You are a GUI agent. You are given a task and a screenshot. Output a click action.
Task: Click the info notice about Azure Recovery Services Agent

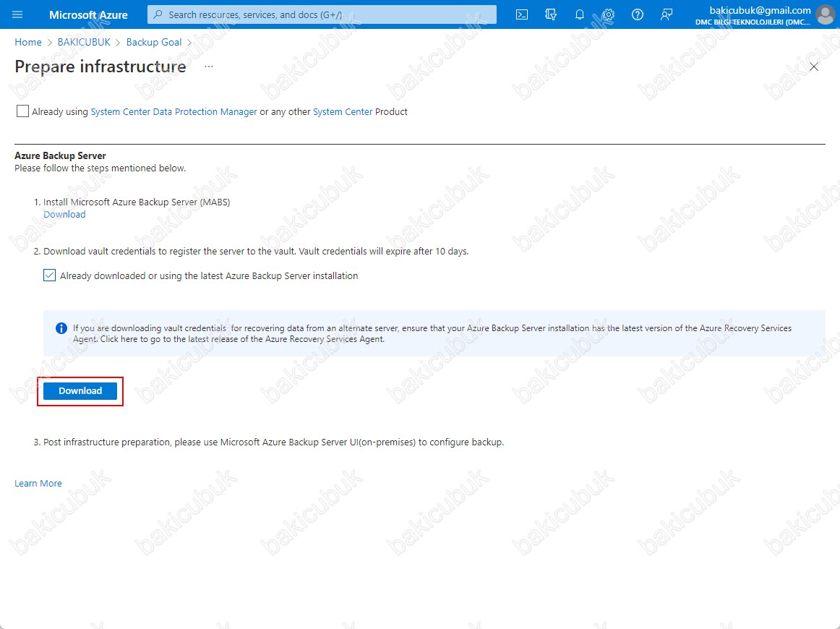pos(434,333)
